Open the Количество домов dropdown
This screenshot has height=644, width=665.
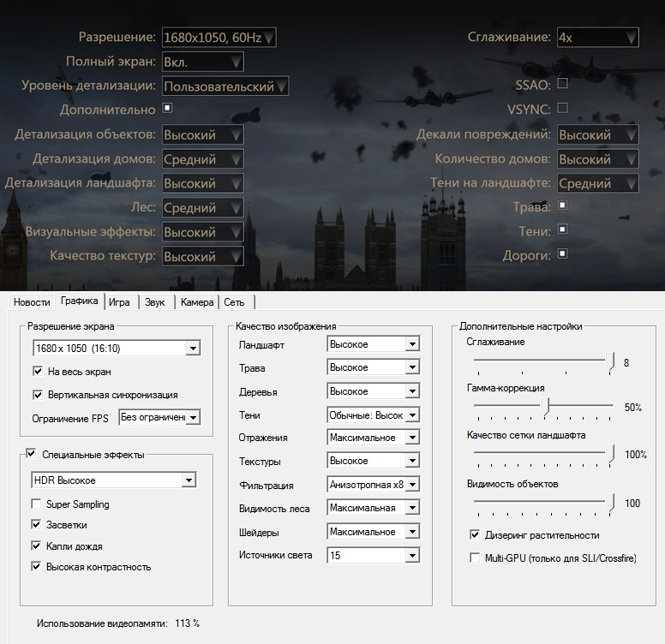[597, 159]
